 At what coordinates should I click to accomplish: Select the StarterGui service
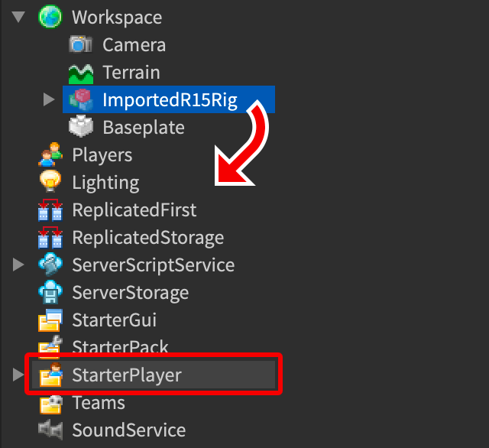click(x=114, y=320)
